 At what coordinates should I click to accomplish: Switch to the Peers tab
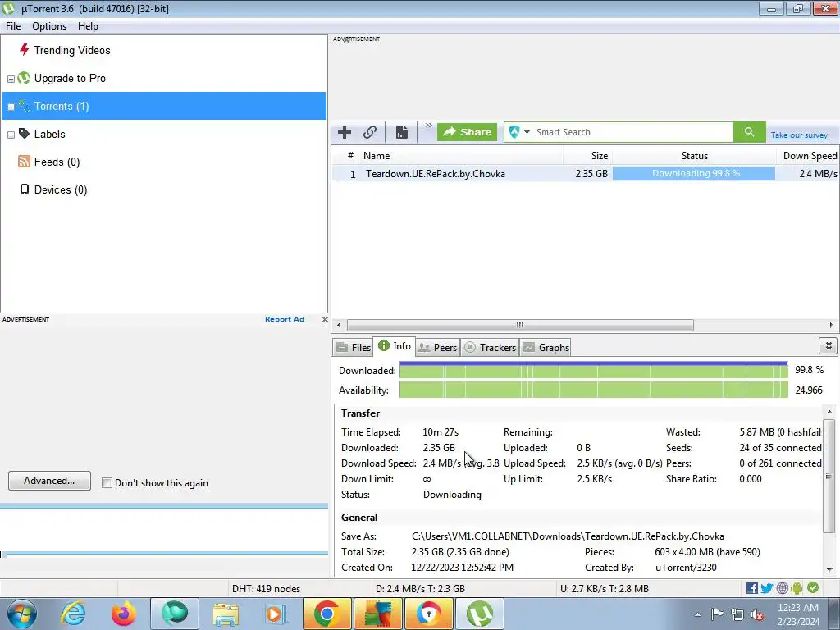(438, 348)
